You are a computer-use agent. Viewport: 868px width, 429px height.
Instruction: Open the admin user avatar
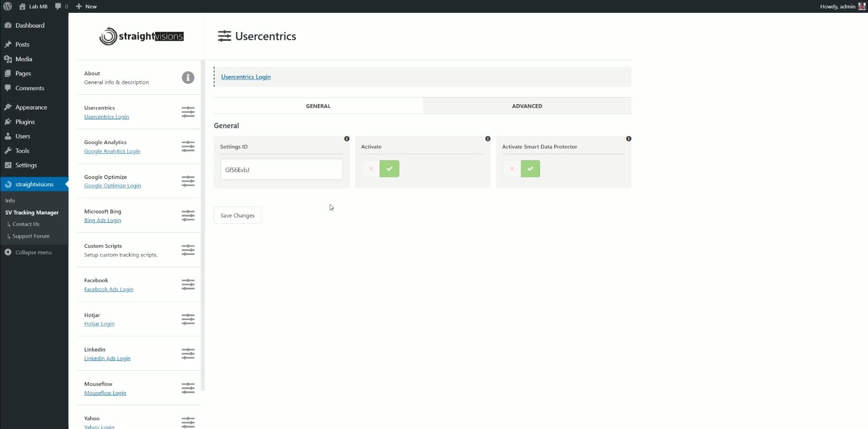862,6
